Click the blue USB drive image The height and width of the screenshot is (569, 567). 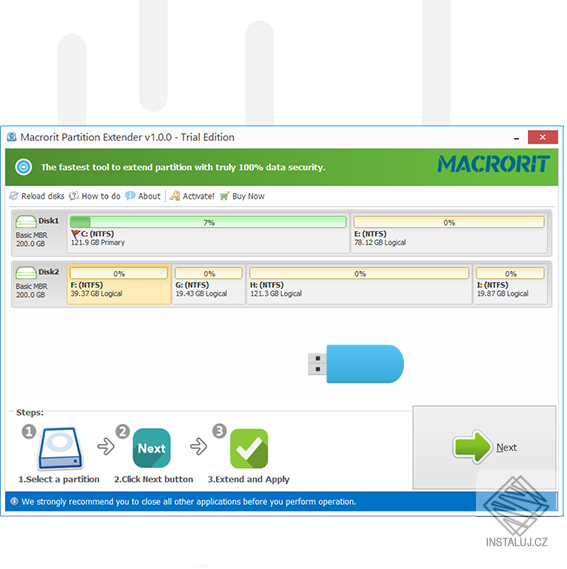(356, 364)
